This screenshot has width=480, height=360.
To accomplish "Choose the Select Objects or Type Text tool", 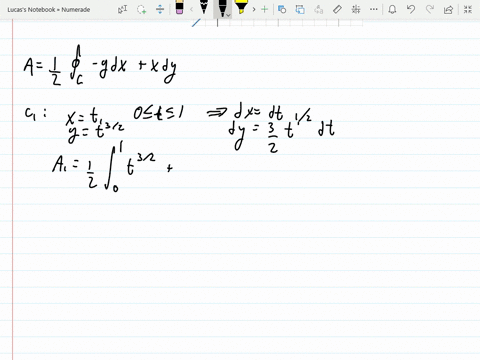I will [x=122, y=9].
